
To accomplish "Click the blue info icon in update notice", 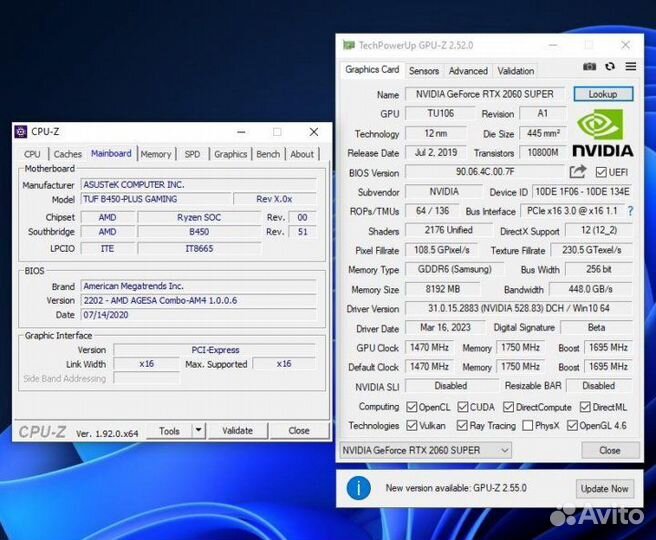I will click(359, 488).
